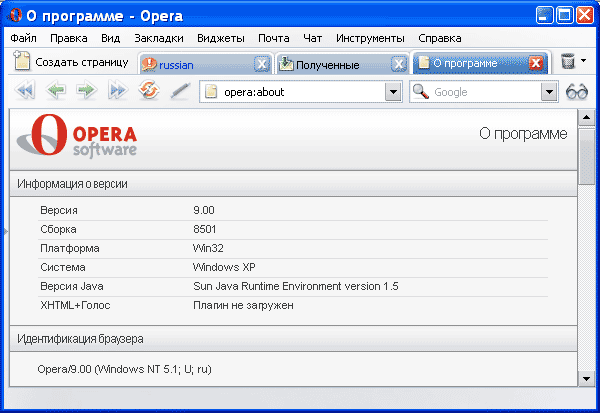The height and width of the screenshot is (413, 600).
Task: Click the Google search input field
Action: [x=486, y=92]
